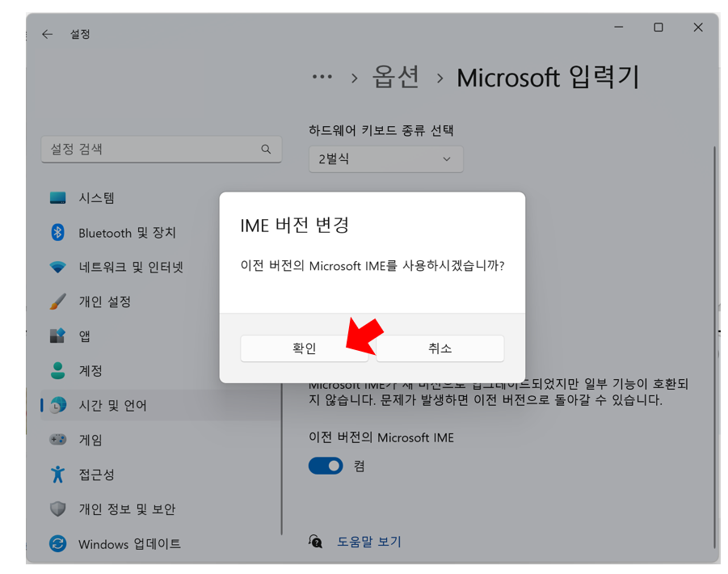Open the 개인 정보 및 보안 shield icon
Viewport: 728px width, 574px height.
(x=57, y=509)
